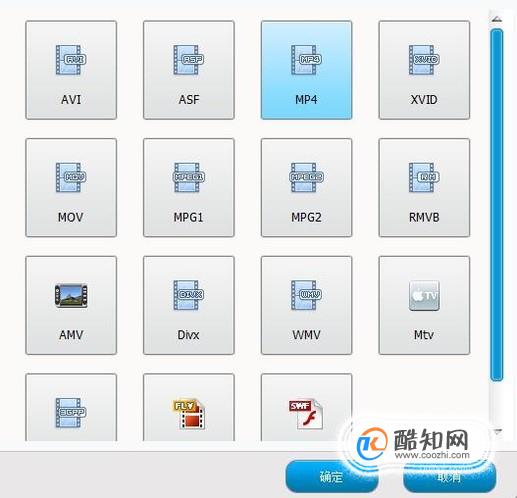Confirm selection with the 确定 button
Image resolution: width=517 pixels, height=498 pixels.
[x=331, y=477]
